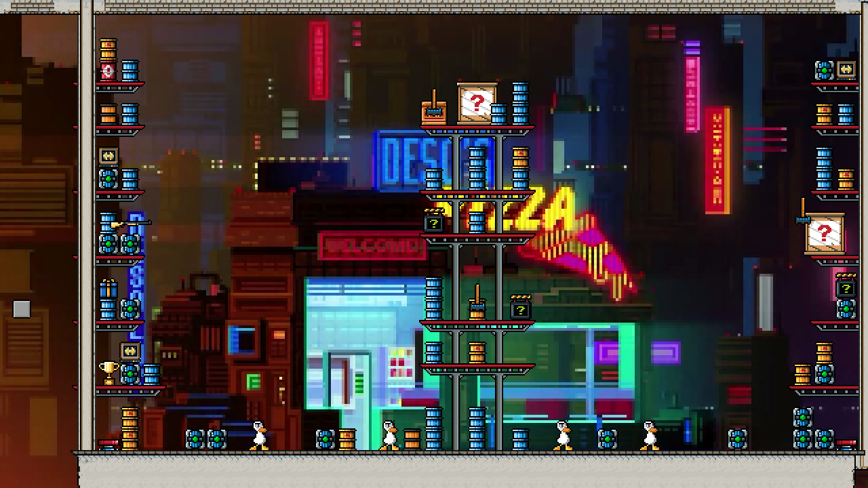Select the upper arrow block on left wall
Screen dimensions: 868x488
pos(108,156)
